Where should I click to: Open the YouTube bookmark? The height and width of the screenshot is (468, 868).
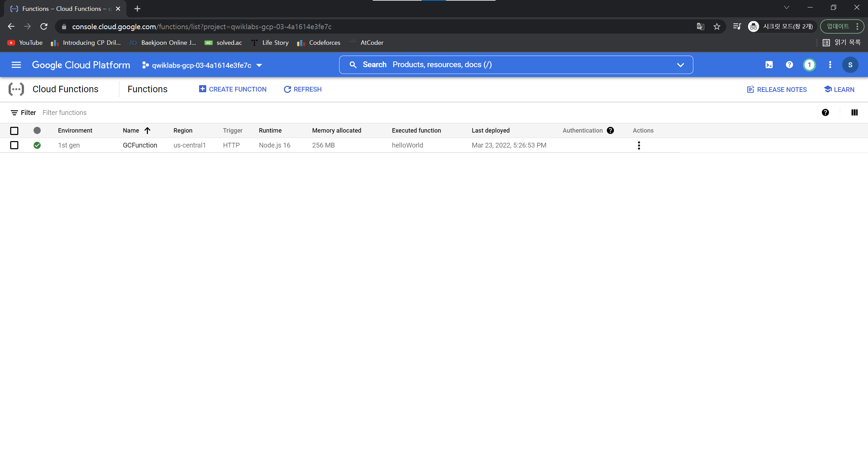pyautogui.click(x=25, y=43)
